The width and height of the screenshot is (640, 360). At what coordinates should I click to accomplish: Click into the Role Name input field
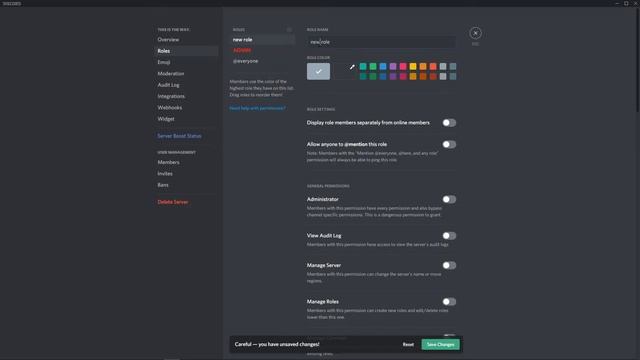381,42
